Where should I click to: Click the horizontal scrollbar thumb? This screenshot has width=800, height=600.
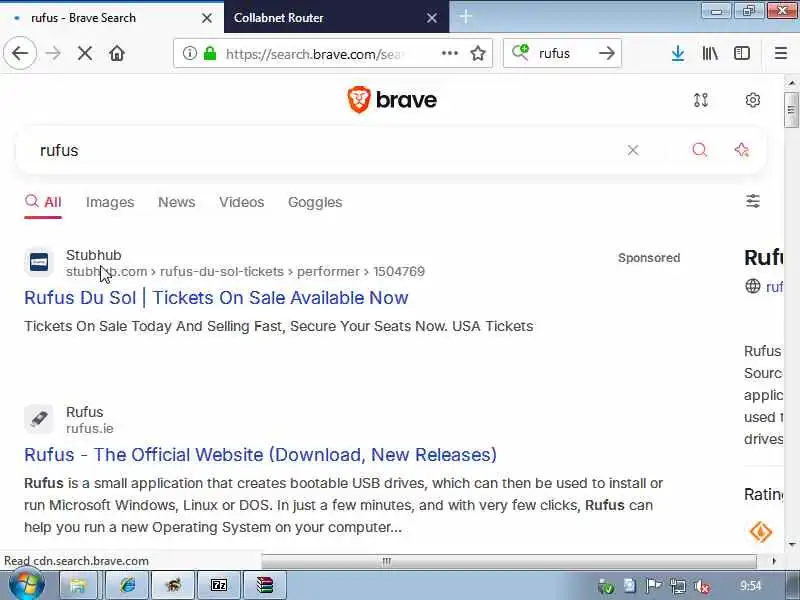click(x=509, y=561)
